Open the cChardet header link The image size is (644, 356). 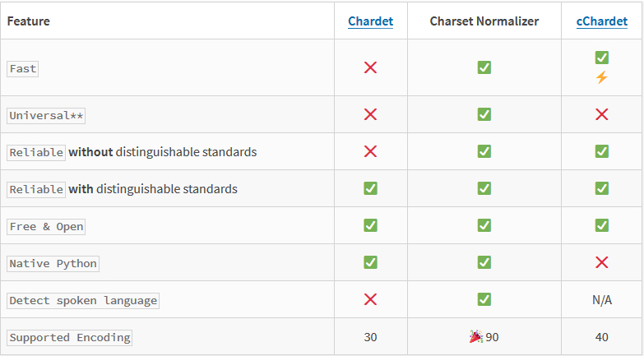tap(601, 21)
